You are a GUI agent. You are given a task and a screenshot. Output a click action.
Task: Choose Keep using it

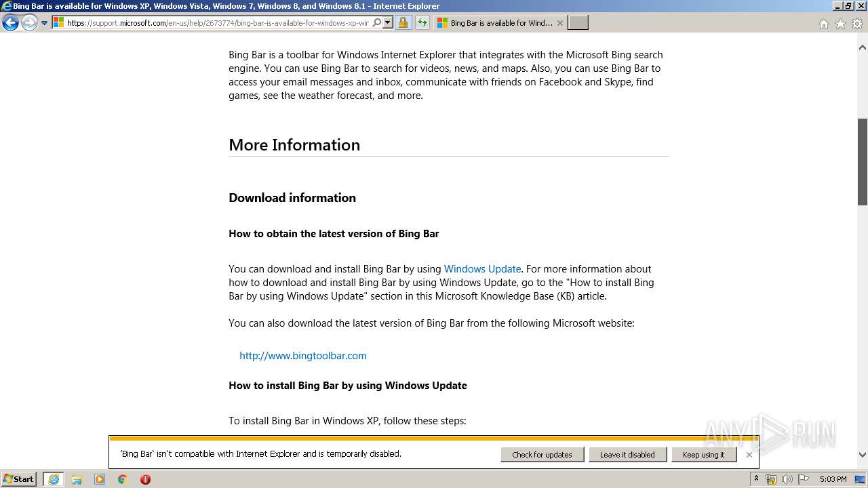(704, 455)
